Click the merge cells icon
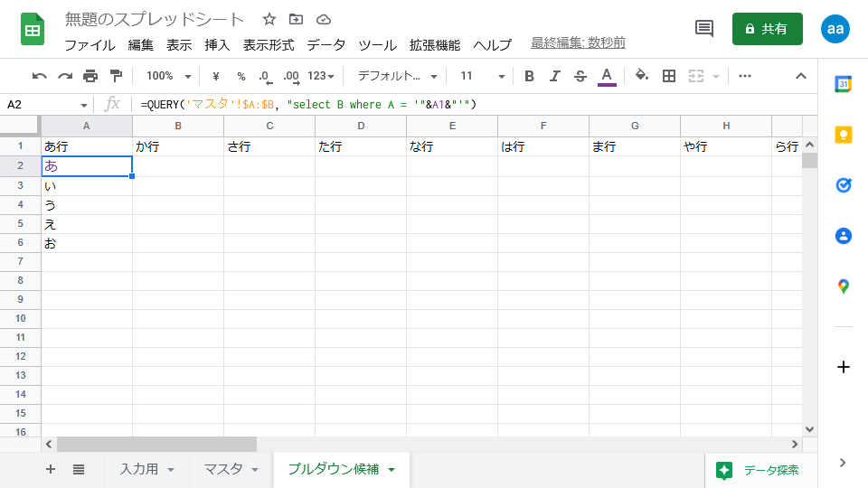This screenshot has height=488, width=868. pyautogui.click(x=696, y=76)
